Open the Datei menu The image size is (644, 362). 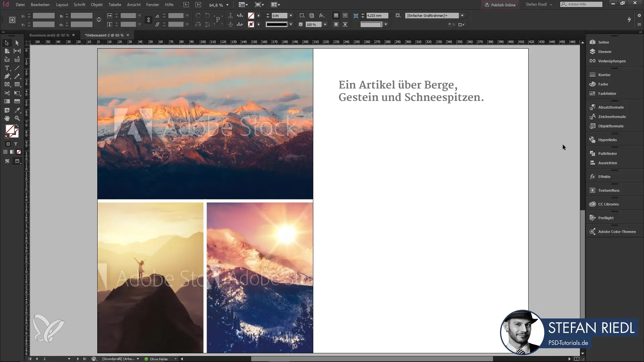tap(20, 5)
